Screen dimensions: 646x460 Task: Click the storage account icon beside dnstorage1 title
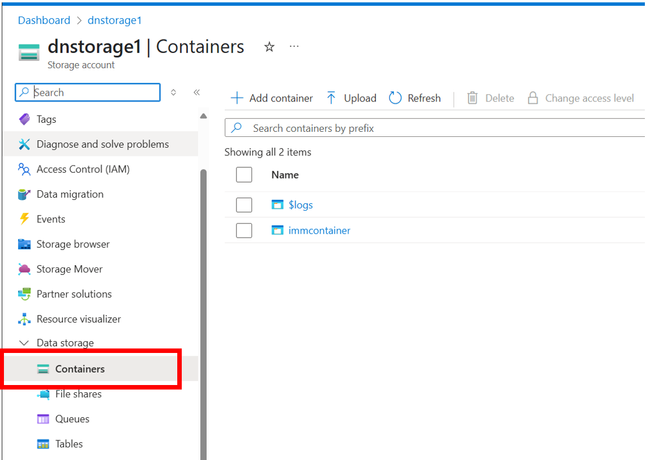29,52
